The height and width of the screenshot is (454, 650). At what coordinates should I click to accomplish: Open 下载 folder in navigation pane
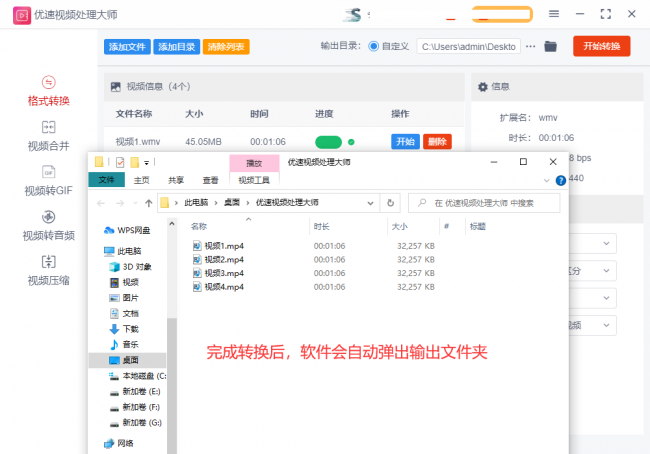pyautogui.click(x=124, y=329)
